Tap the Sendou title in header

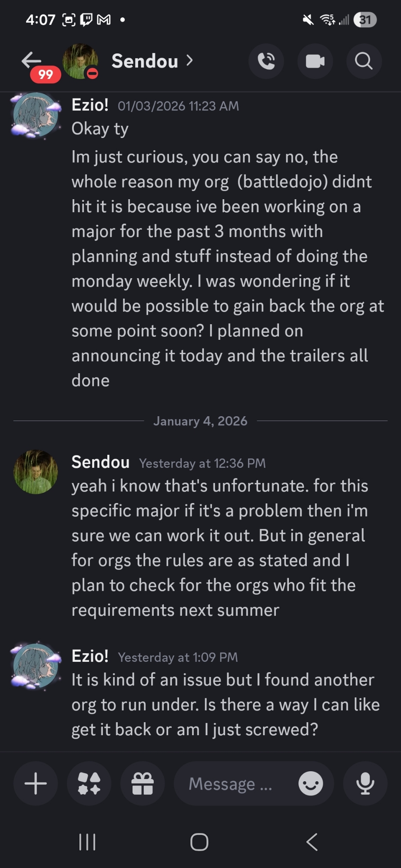(x=145, y=61)
